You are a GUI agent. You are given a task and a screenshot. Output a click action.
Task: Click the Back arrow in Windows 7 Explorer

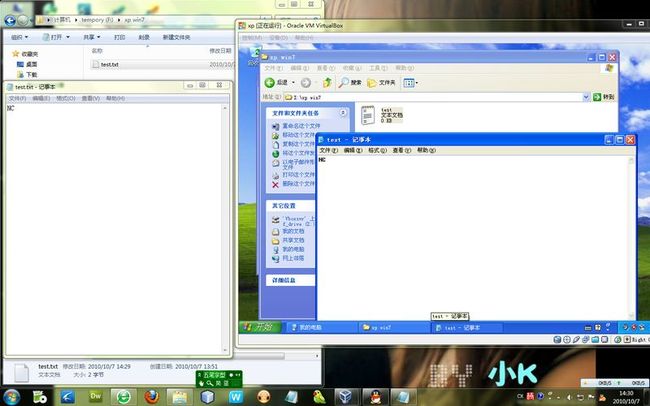[x=10, y=20]
